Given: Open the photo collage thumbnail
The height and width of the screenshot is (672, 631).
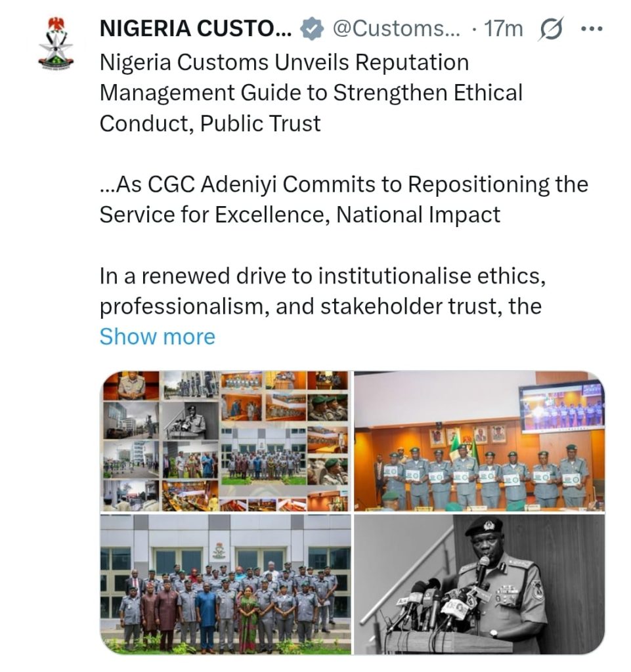Looking at the screenshot, I should click(225, 441).
